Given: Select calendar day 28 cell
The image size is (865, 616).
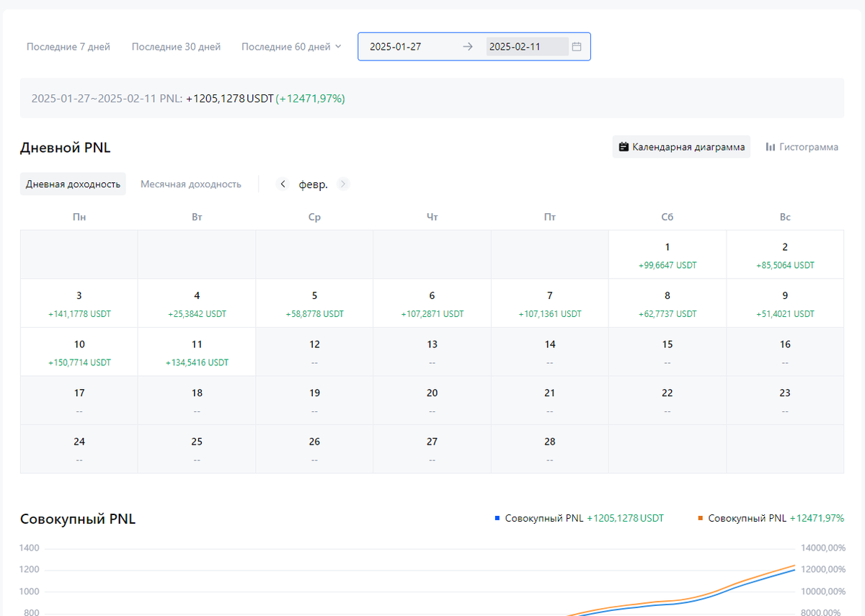Looking at the screenshot, I should [550, 449].
